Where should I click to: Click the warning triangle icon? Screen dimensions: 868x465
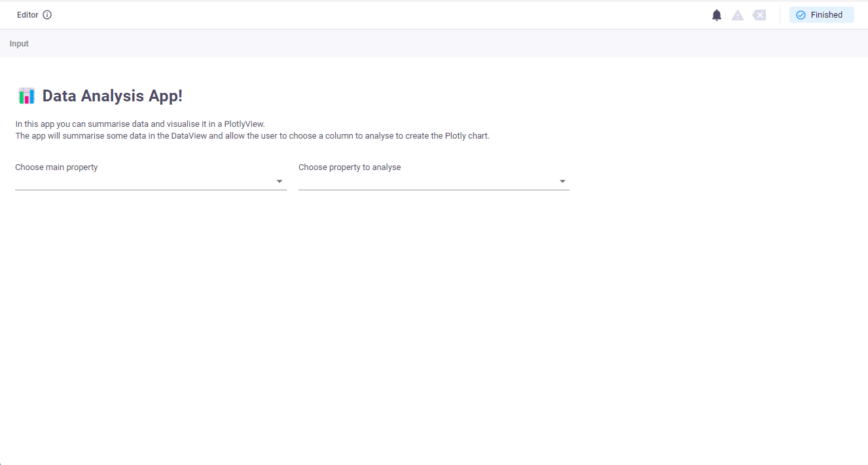[738, 15]
